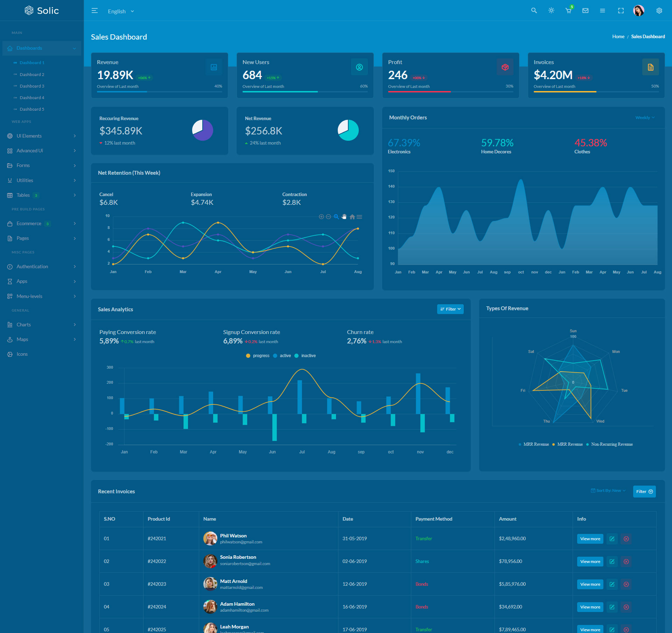Click the Revenue progress bar

159,92
